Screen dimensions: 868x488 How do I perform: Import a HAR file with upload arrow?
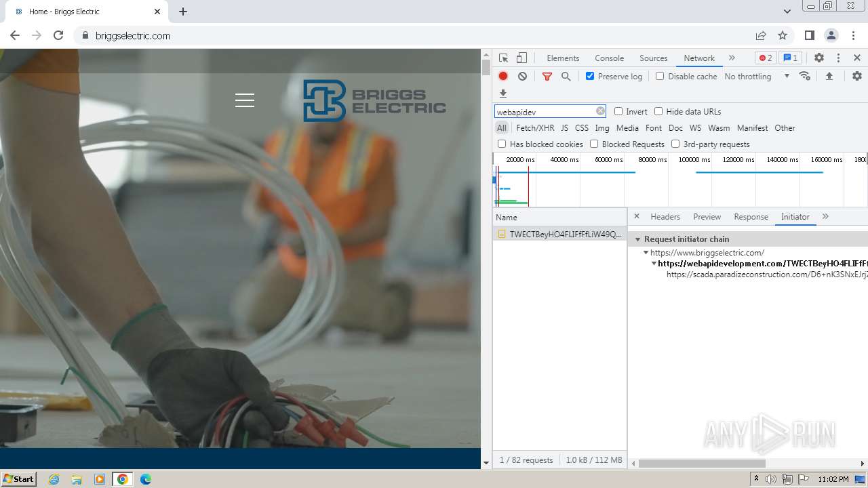click(x=829, y=76)
